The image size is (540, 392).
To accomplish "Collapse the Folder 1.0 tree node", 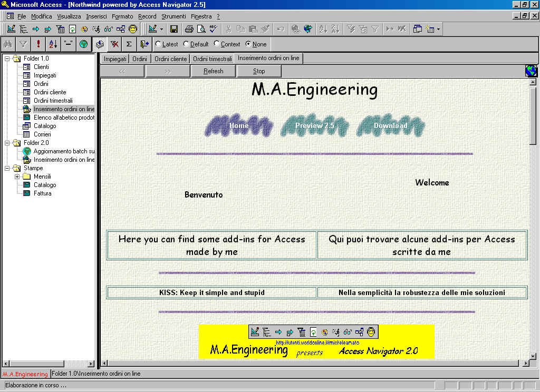I will click(7, 58).
